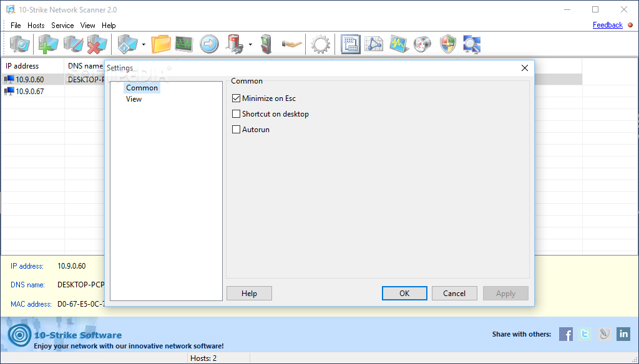The width and height of the screenshot is (639, 364).
Task: Click the red dot beside Feedback
Action: pos(630,25)
